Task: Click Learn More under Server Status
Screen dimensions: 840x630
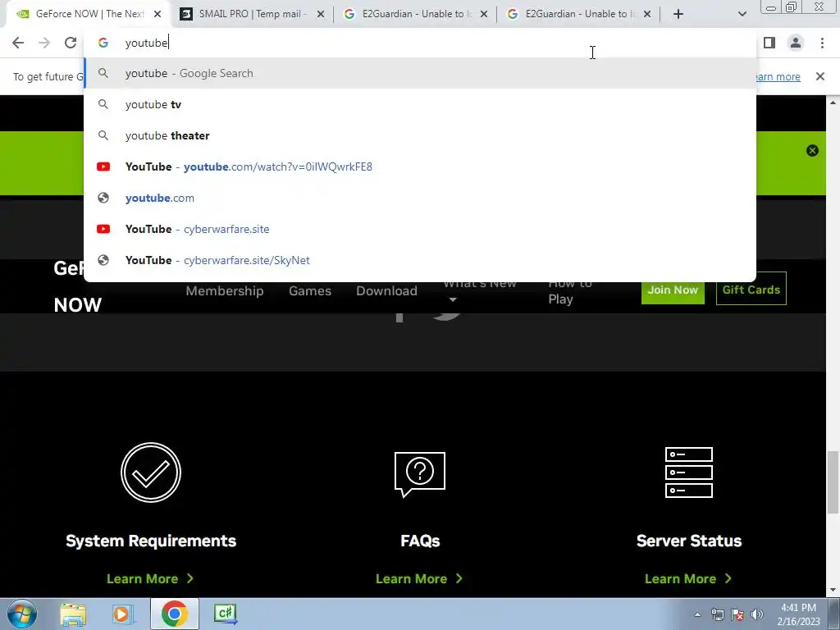Action: point(688,578)
